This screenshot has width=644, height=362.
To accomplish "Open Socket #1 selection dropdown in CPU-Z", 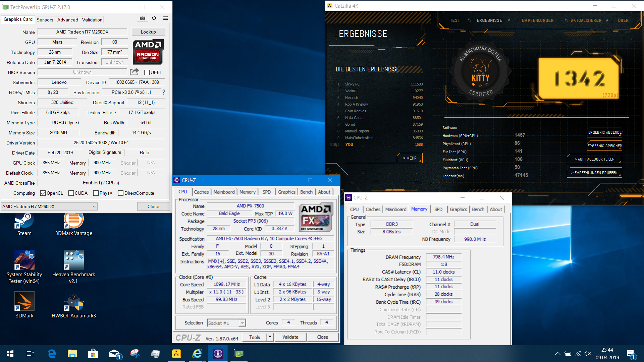I will (x=226, y=323).
